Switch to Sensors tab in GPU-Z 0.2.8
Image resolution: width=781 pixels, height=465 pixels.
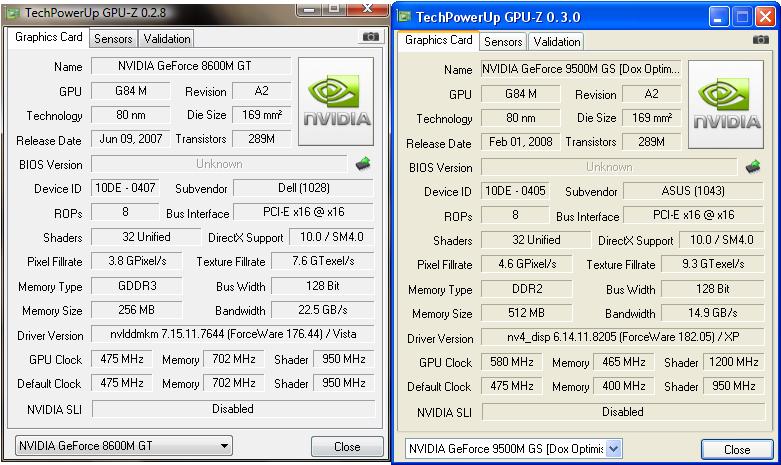[x=113, y=38]
